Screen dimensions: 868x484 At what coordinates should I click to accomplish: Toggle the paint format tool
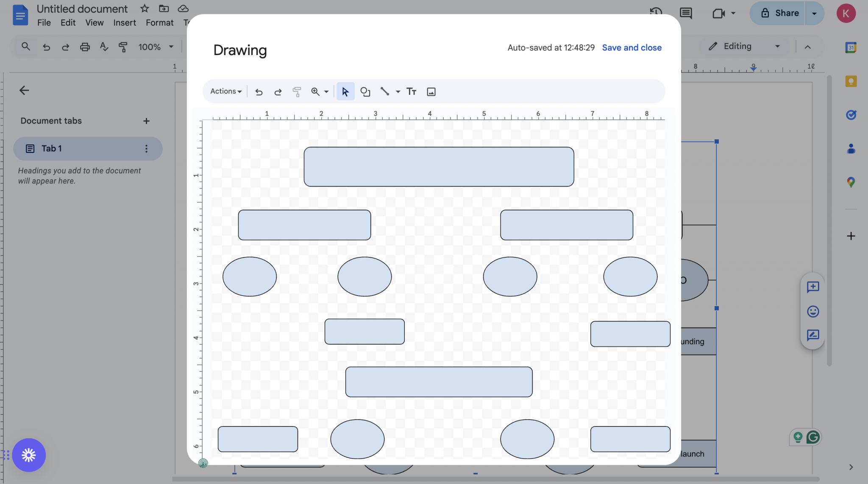[297, 91]
